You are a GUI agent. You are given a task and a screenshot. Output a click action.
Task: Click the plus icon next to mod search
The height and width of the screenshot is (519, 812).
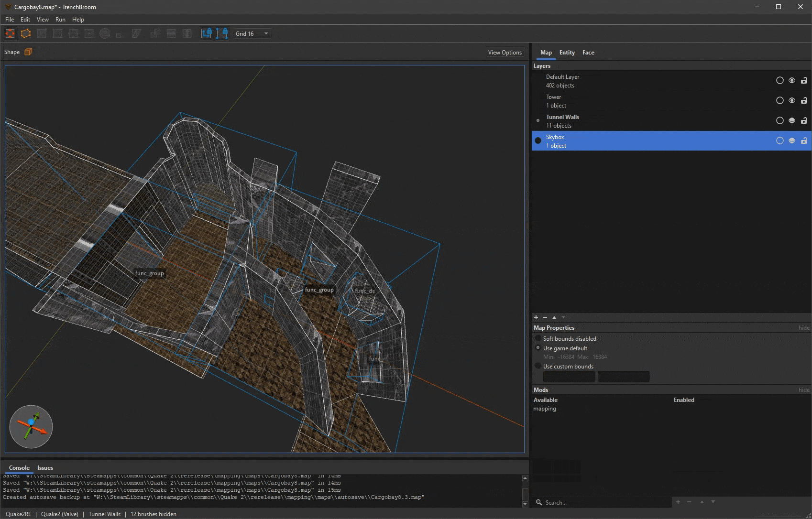click(x=678, y=502)
